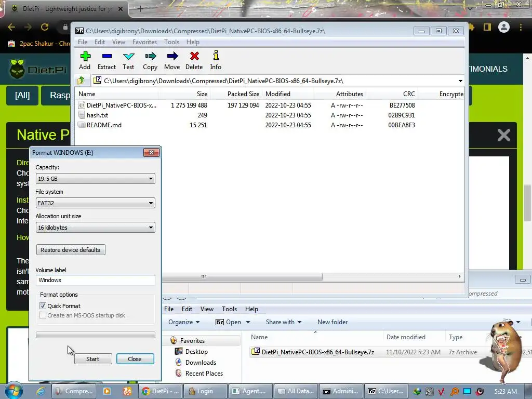Launch Internet Explorer from taskbar
The width and height of the screenshot is (532, 399).
[x=41, y=391]
